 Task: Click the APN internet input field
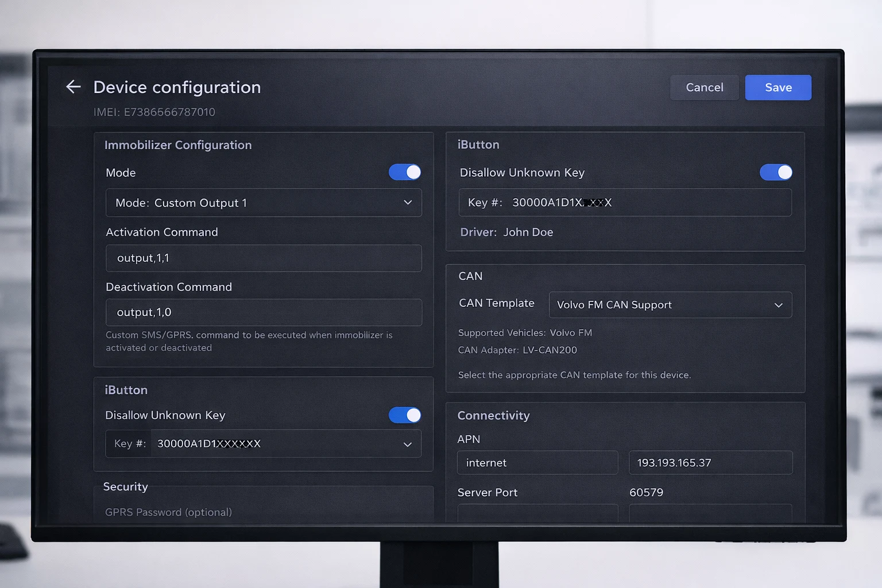point(537,463)
